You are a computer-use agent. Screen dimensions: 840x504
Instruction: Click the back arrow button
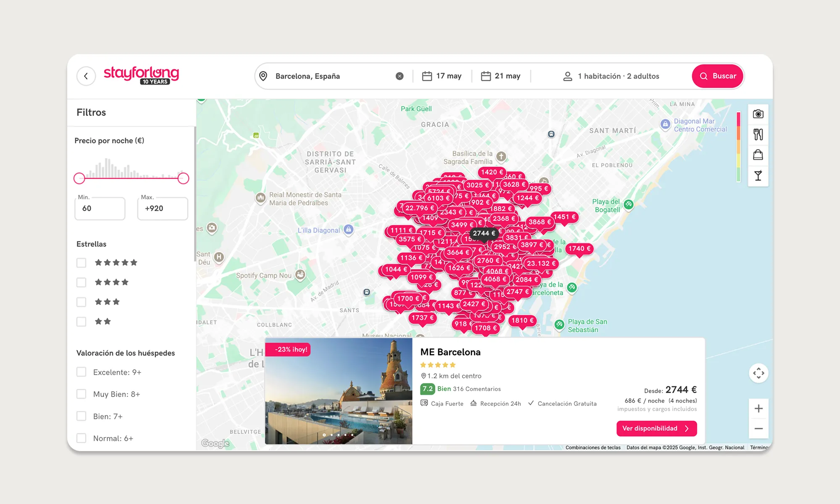tap(86, 76)
